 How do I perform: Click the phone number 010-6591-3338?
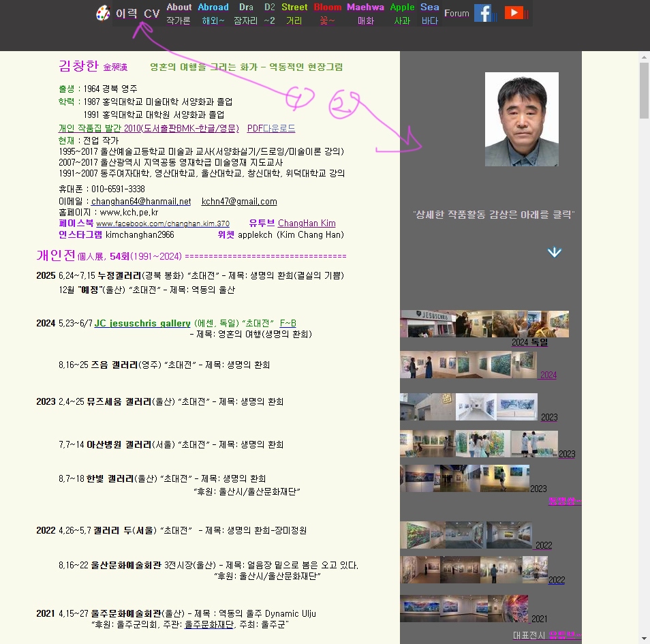(x=118, y=189)
